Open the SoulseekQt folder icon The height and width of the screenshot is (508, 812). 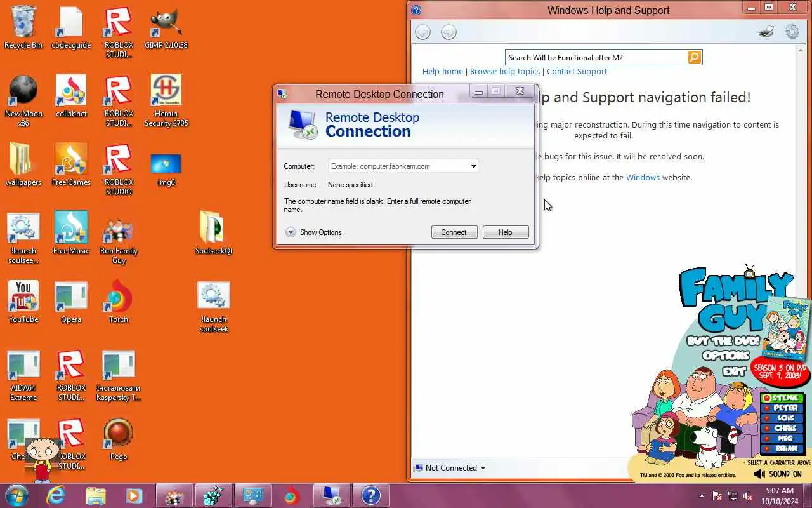pyautogui.click(x=214, y=234)
